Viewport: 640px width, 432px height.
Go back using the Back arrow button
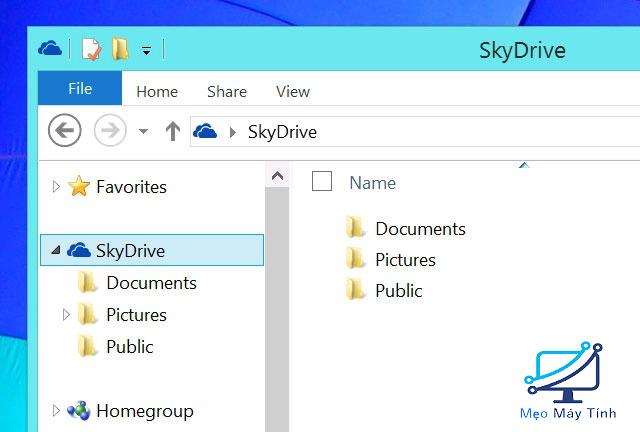(x=64, y=131)
